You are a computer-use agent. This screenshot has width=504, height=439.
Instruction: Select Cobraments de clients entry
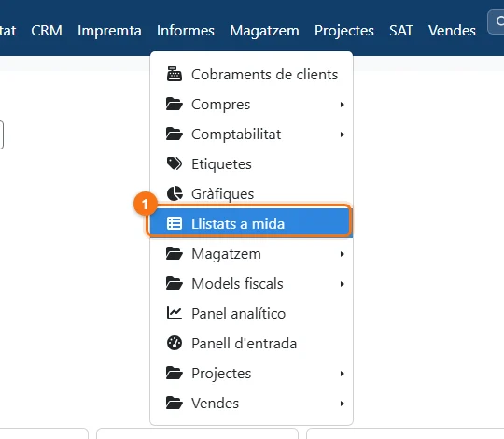(251, 75)
